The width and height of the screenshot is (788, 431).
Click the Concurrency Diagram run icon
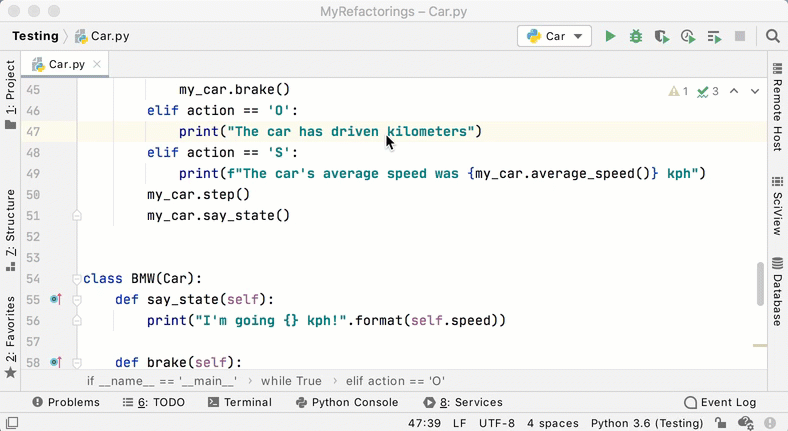pos(714,37)
